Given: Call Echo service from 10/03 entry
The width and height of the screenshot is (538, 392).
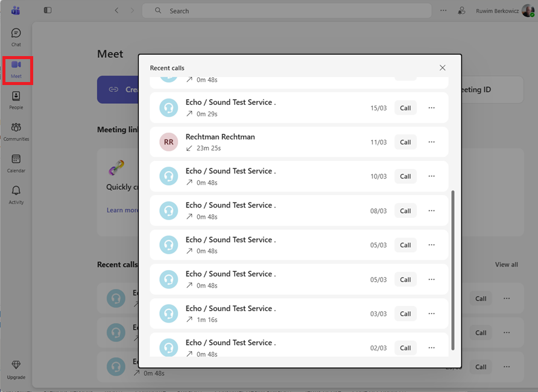Looking at the screenshot, I should click(405, 176).
